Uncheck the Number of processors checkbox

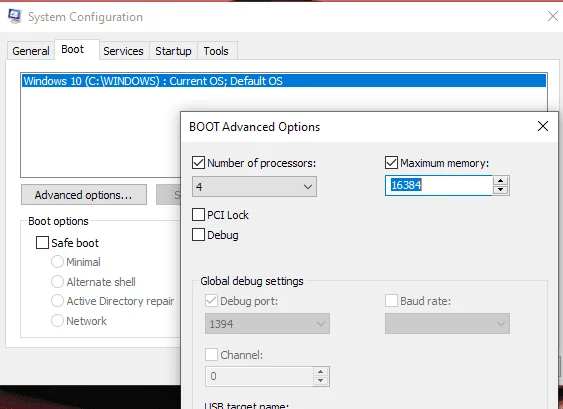point(198,163)
